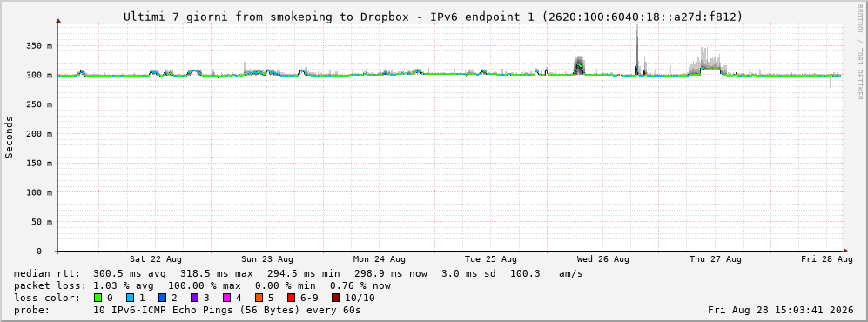This screenshot has height=322, width=868.
Task: Click the magenta loss color 4 swatch
Action: (225, 299)
